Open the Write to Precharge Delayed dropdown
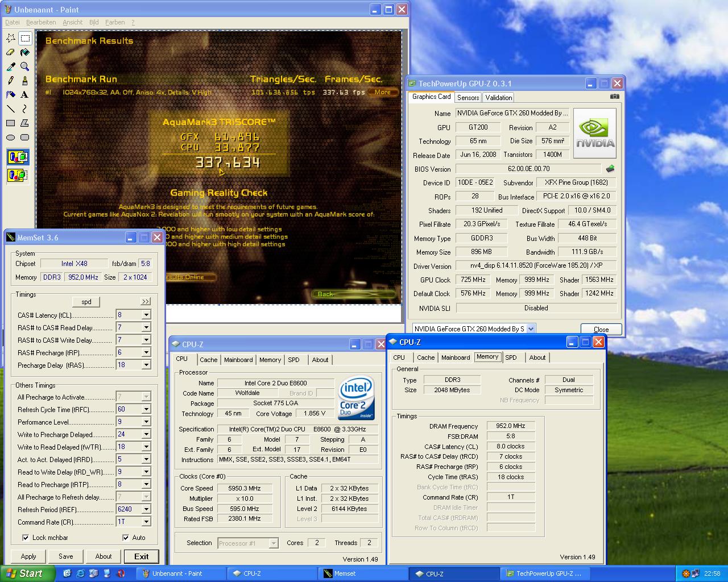Screen dimensions: 728x582 [146, 434]
